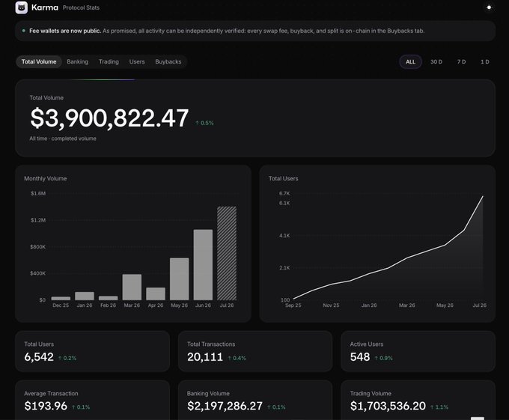The width and height of the screenshot is (509, 420).
Task: Click the Mar 26 bar in Monthly Volume
Action: point(132,287)
